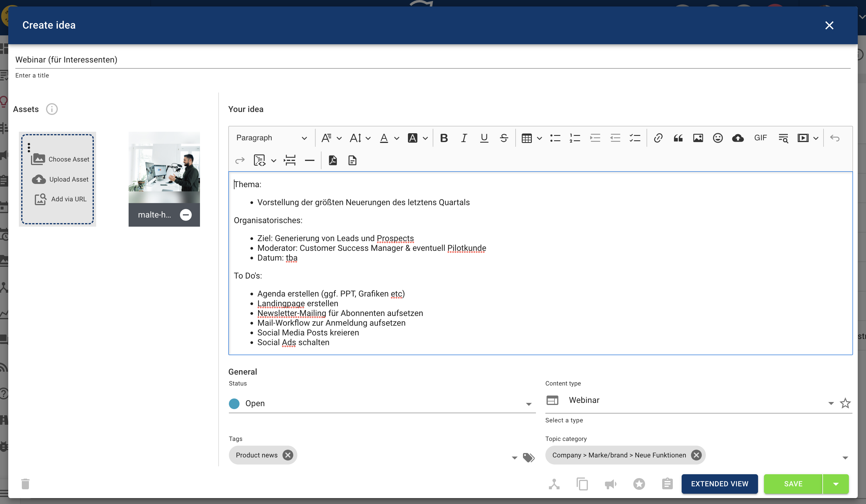Viewport: 866px width, 504px height.
Task: Click the copy icon in the footer
Action: [x=582, y=484]
